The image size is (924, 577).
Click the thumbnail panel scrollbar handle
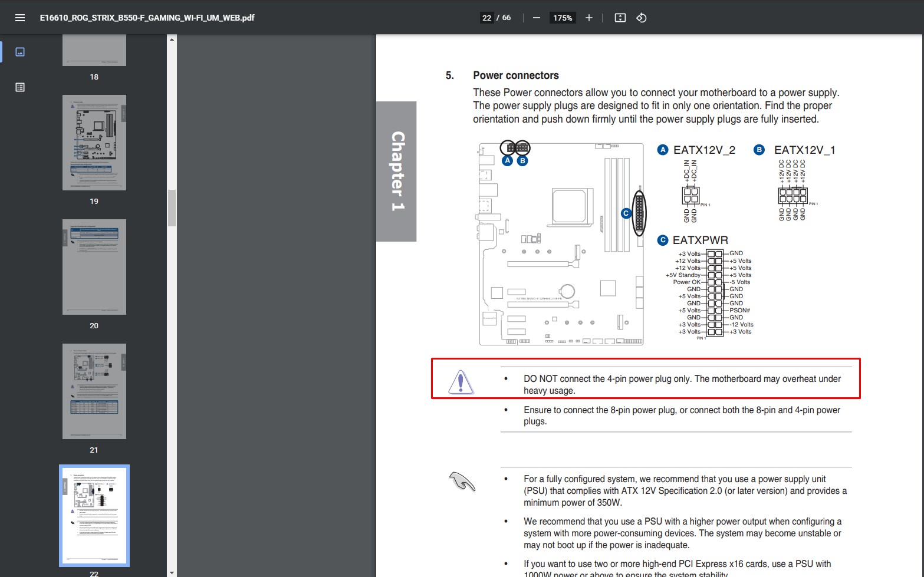[172, 208]
